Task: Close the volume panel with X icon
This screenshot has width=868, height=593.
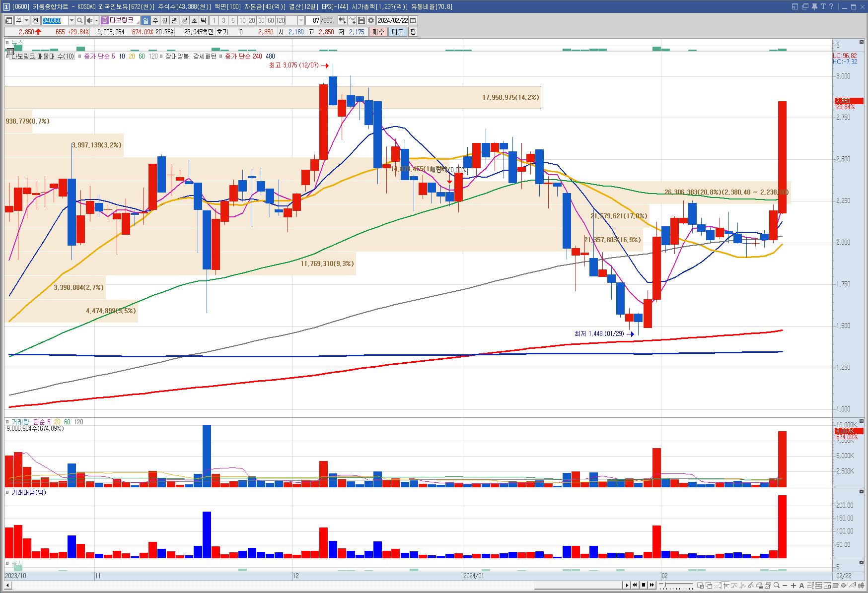Action: (x=862, y=421)
